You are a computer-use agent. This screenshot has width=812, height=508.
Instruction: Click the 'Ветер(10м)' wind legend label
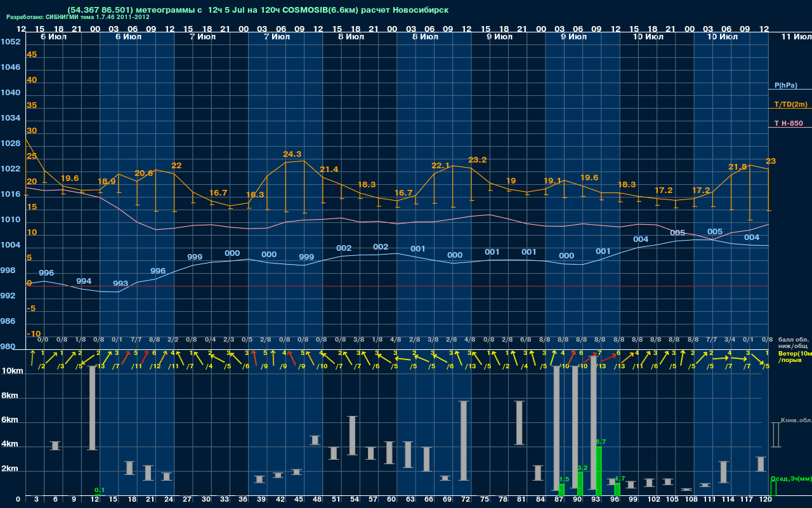[x=794, y=353]
